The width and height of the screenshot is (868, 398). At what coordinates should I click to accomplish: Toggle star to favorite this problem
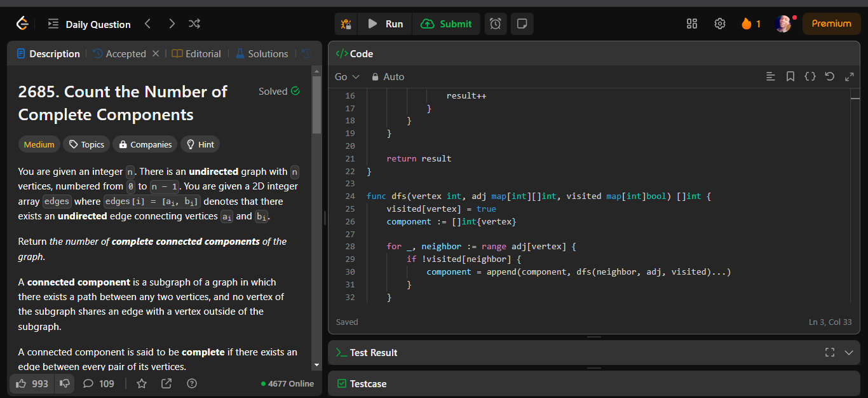pos(142,383)
